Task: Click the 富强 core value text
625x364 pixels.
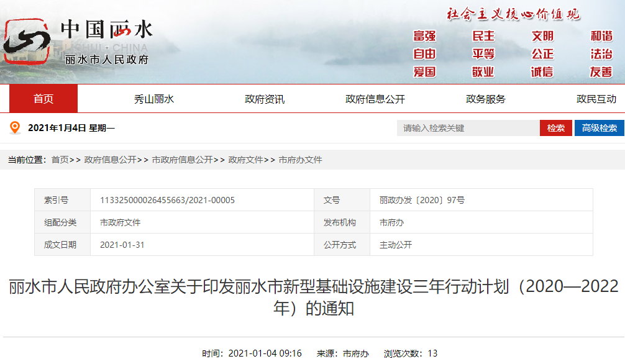Action: pyautogui.click(x=425, y=36)
